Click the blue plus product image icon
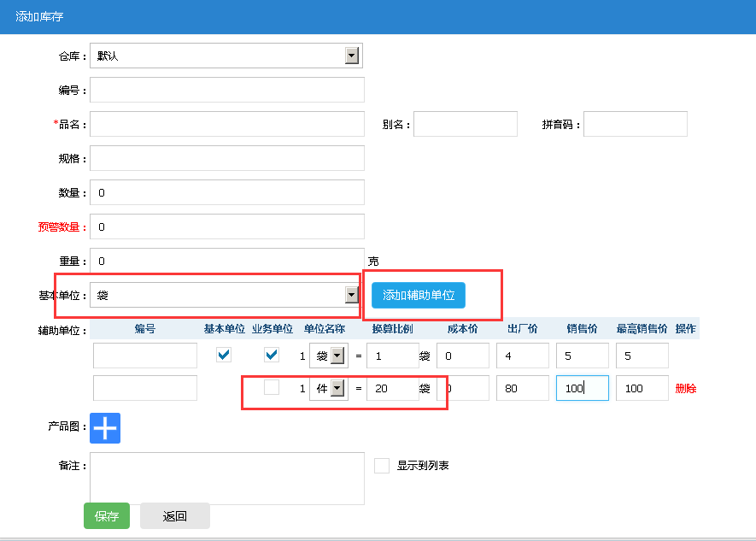 coord(105,428)
